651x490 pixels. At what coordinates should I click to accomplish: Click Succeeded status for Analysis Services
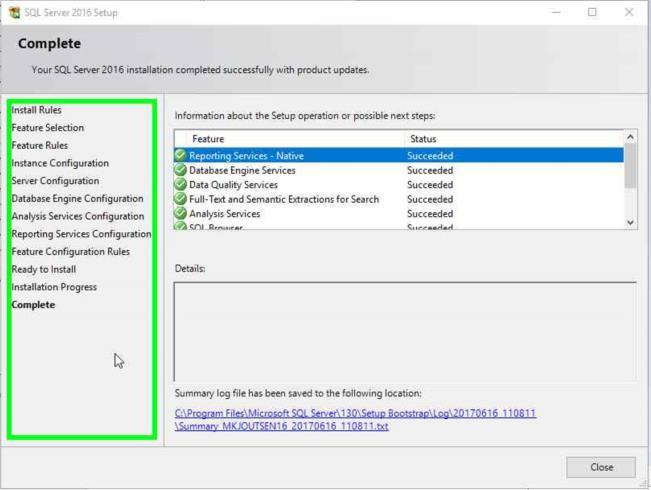(430, 214)
